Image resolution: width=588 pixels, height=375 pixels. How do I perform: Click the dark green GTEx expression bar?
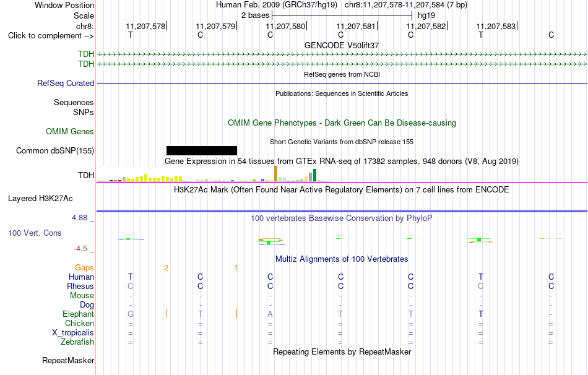pos(314,175)
